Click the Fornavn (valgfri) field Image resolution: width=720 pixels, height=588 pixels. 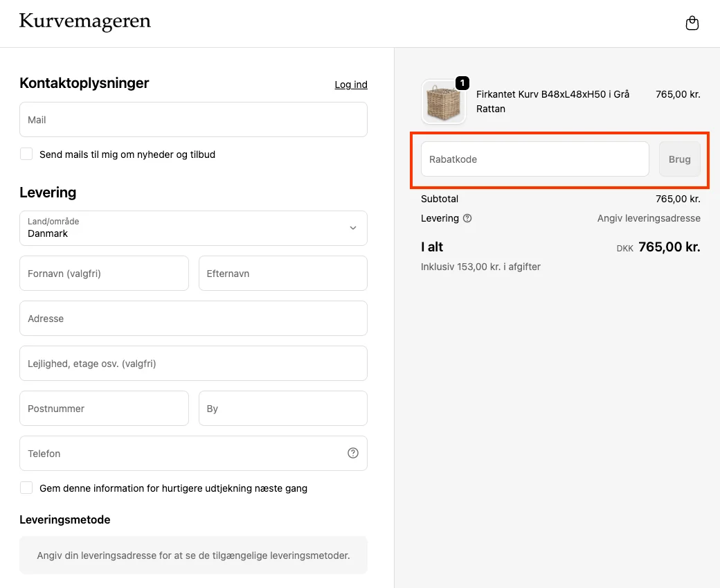pos(104,273)
